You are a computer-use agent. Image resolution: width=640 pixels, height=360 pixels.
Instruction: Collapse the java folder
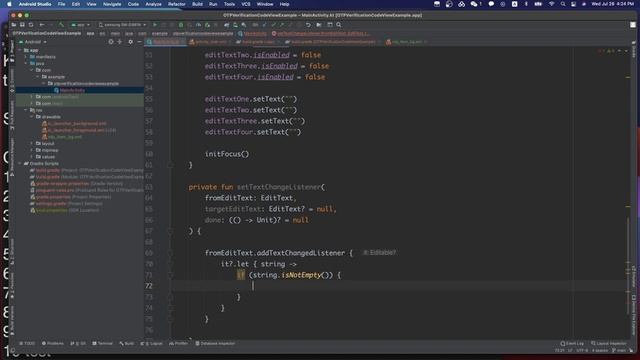tap(26, 64)
